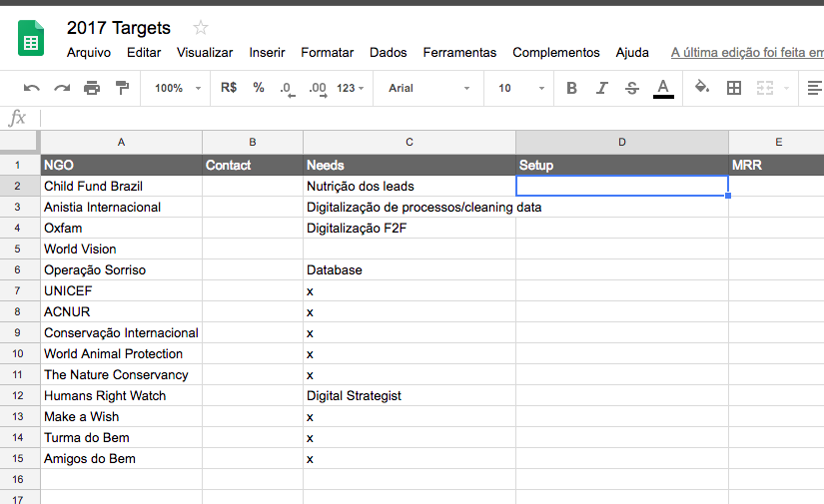Click the redo arrow icon
This screenshot has width=824, height=504.
(62, 88)
